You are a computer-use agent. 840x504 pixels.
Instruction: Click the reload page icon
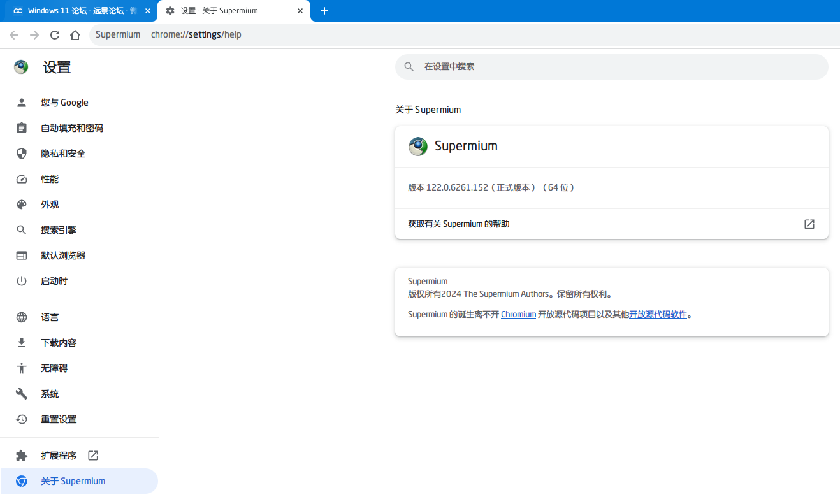55,35
